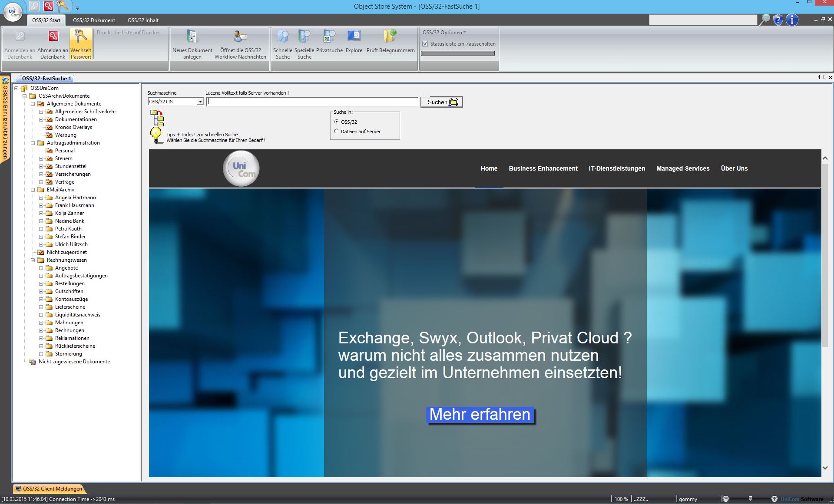Click Neues Dokument anlegen icon

tap(192, 38)
